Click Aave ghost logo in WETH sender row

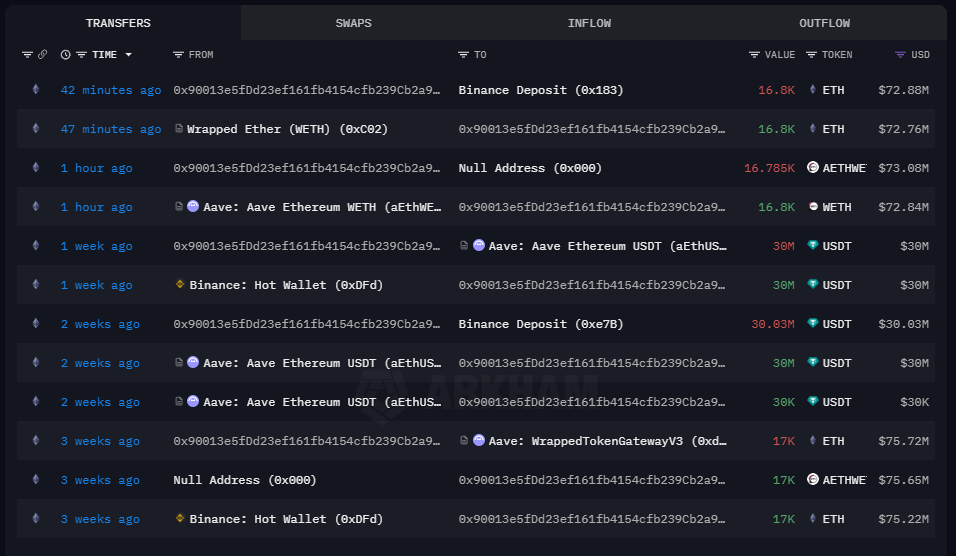point(193,206)
